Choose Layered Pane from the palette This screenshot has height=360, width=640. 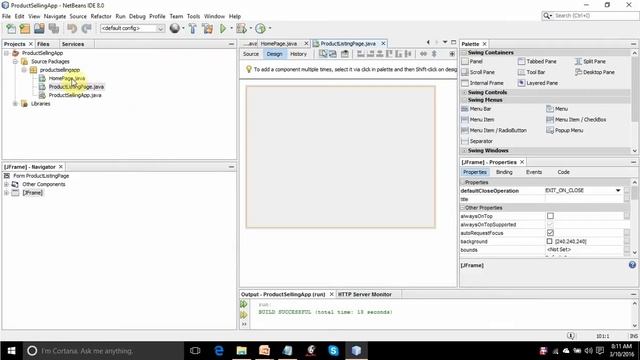(x=538, y=83)
